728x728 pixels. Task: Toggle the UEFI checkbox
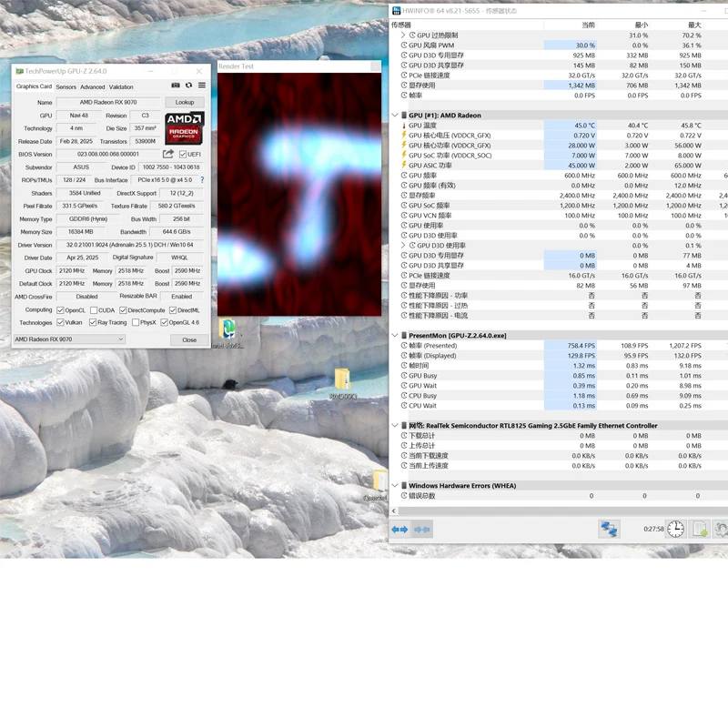click(183, 154)
